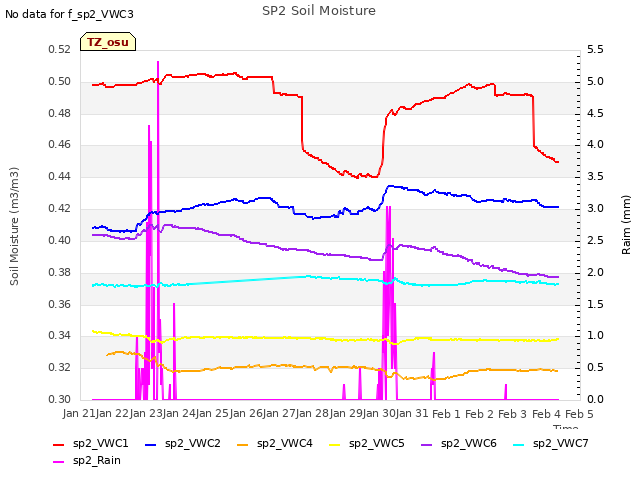Click the Feb 2 date label
The image size is (640, 480).
480,414
